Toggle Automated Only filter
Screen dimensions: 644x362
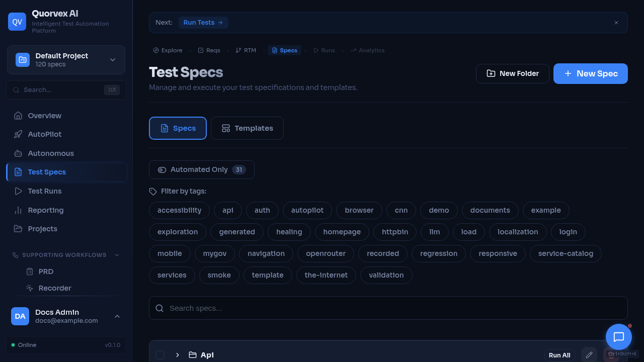click(x=202, y=170)
